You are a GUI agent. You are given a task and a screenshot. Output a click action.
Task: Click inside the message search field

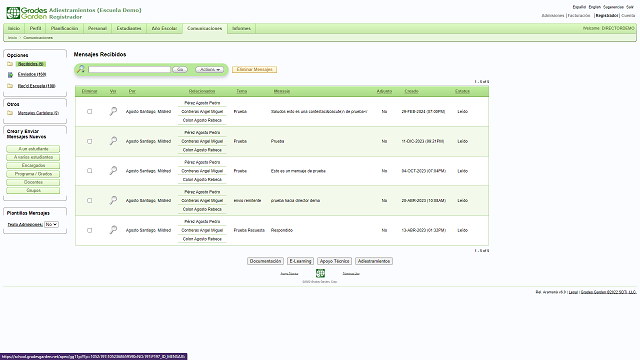coord(129,70)
